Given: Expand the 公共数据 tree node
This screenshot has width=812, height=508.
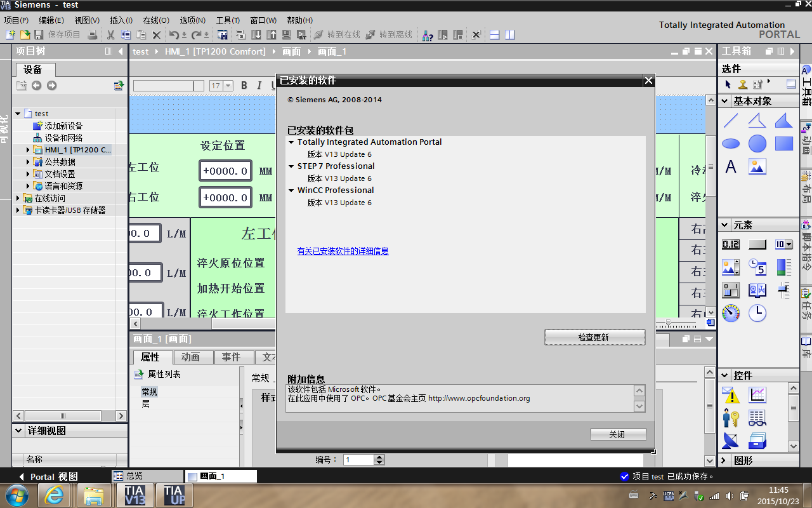Looking at the screenshot, I should coord(29,162).
